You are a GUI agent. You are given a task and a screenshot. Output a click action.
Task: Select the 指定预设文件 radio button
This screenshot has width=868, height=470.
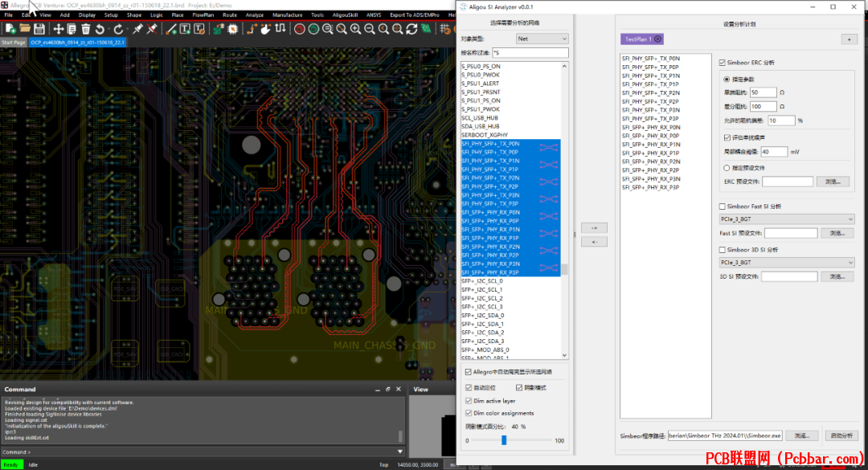[727, 168]
